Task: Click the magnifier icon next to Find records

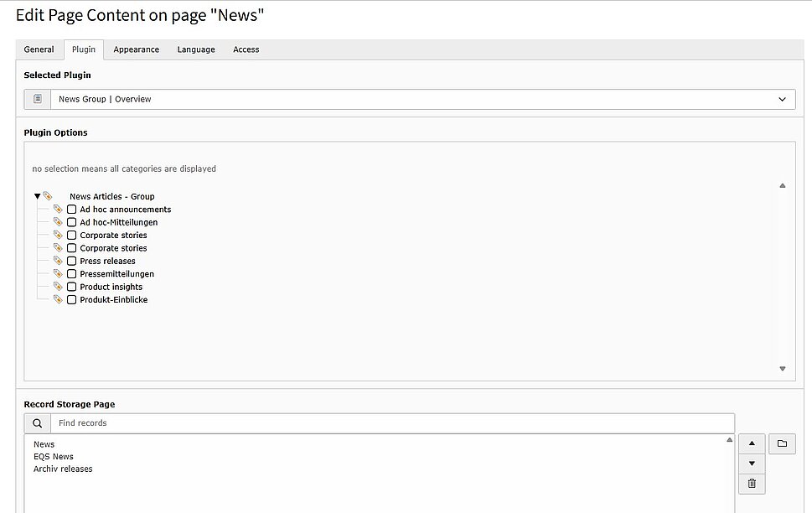Action: pos(38,423)
